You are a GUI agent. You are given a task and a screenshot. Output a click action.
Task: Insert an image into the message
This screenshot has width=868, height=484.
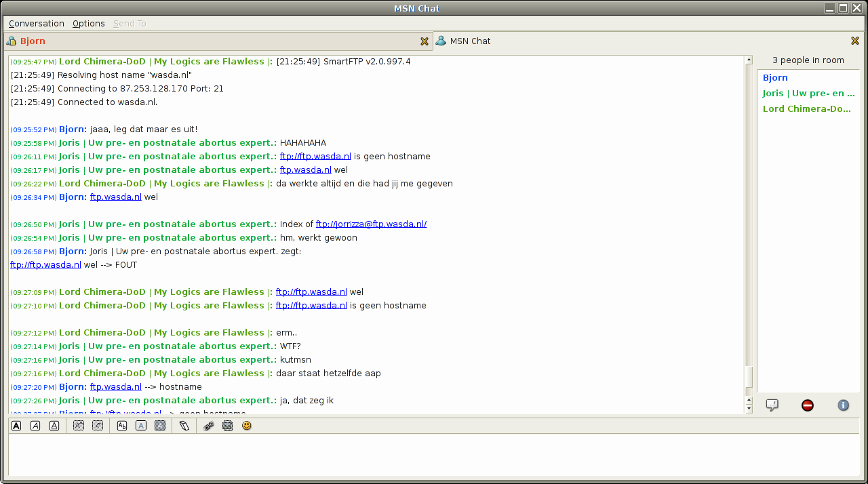click(x=228, y=426)
